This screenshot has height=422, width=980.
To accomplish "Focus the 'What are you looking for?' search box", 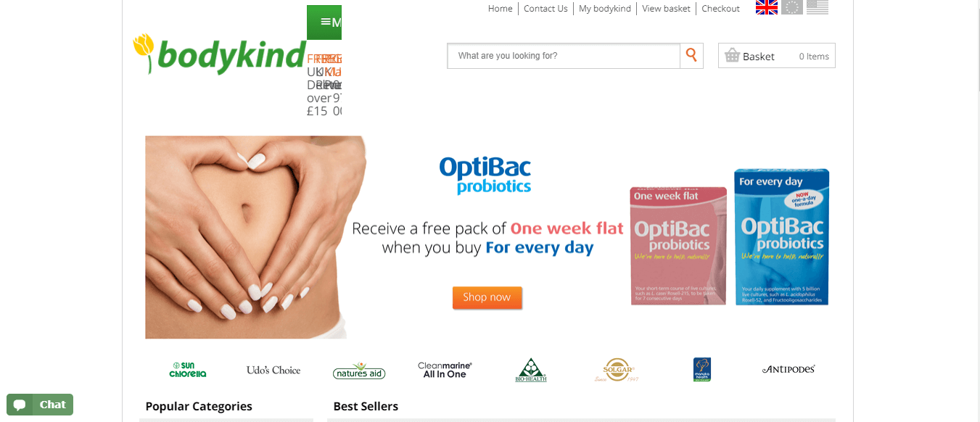I will pos(564,56).
